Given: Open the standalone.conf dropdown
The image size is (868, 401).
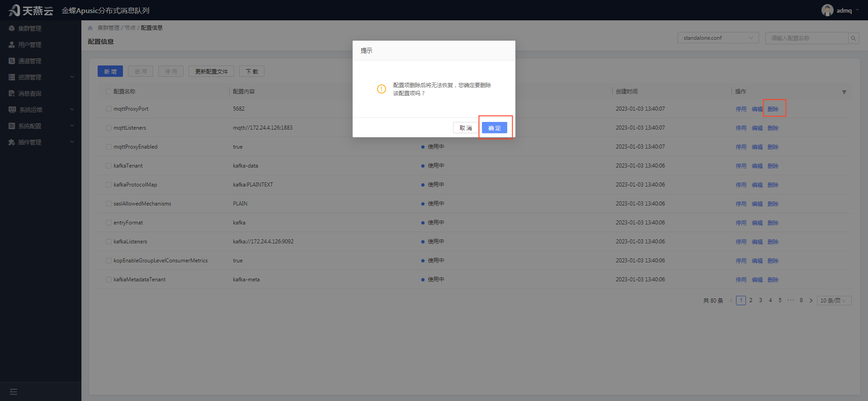Looking at the screenshot, I should click(x=718, y=38).
